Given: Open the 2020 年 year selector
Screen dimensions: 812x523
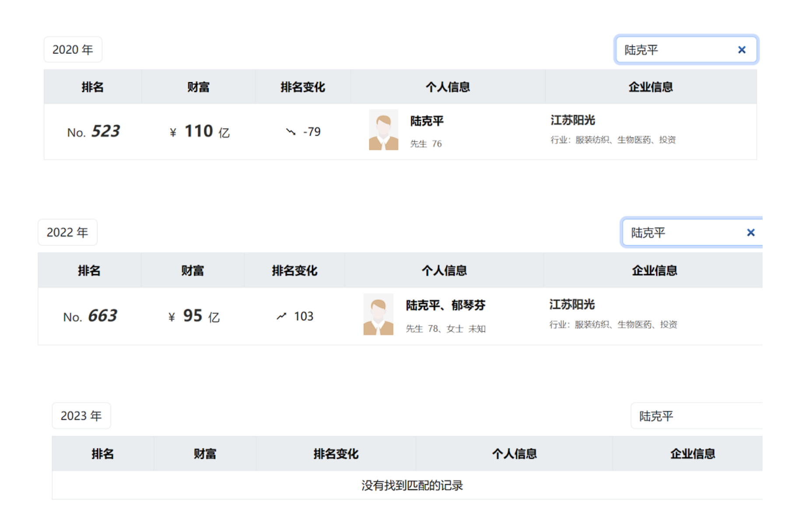Looking at the screenshot, I should click(x=73, y=49).
